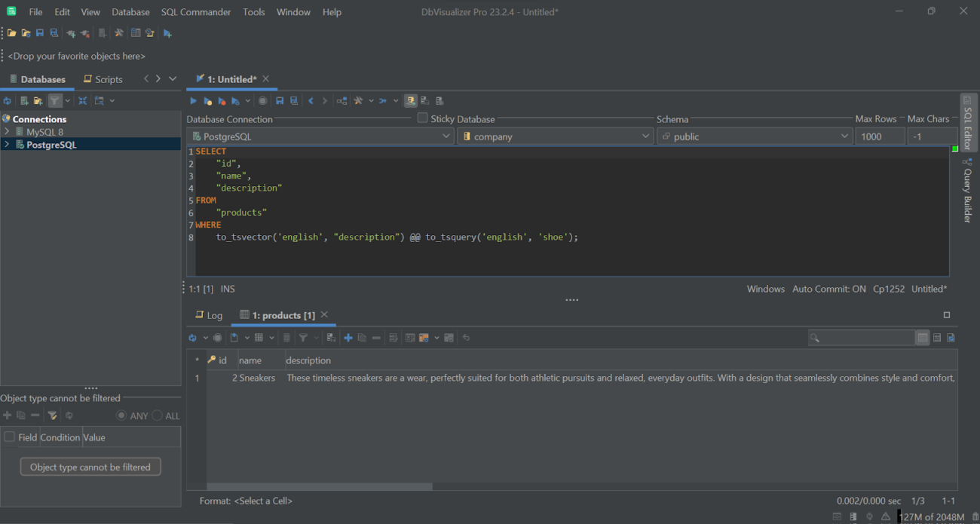Click the Max Rows input showing 1000
The image size is (980, 524).
coord(880,136)
